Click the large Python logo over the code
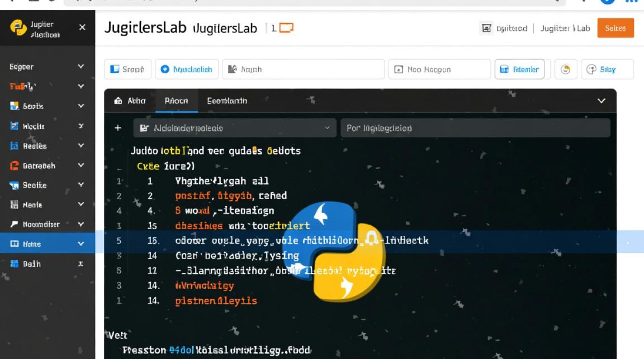 pyautogui.click(x=334, y=250)
